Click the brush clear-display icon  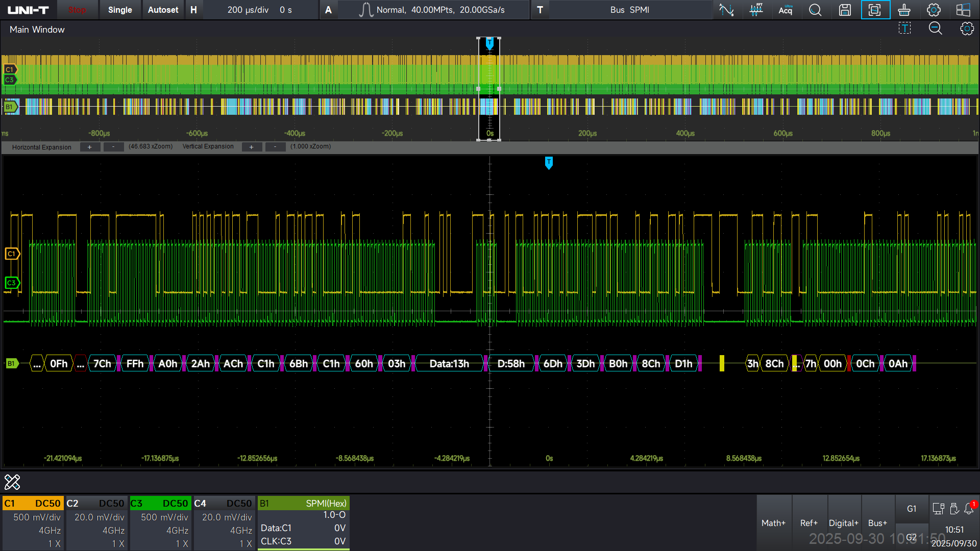904,10
